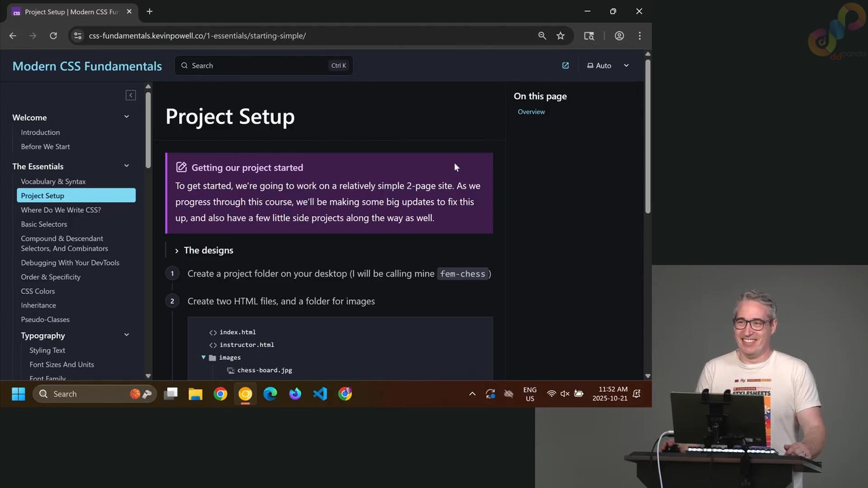Screen dimensions: 868x488
Task: Open the network Wi-Fi tray icon
Action: click(x=551, y=394)
